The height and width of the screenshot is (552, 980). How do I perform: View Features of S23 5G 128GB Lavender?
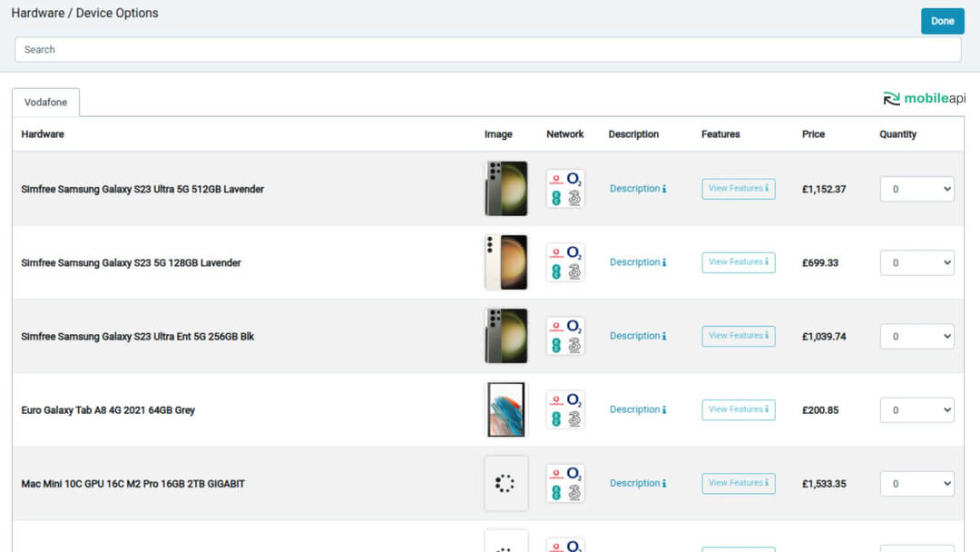pos(738,262)
